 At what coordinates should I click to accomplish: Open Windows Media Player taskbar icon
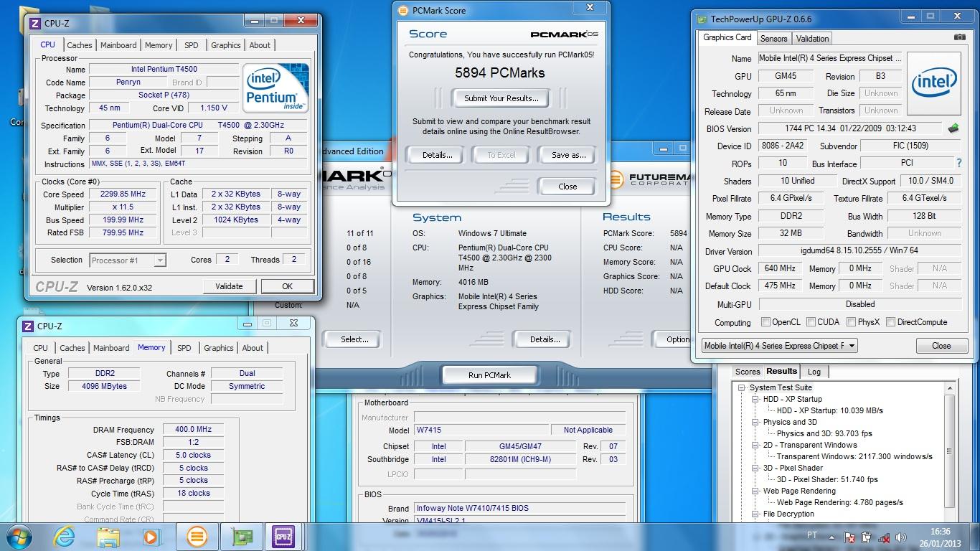point(151,536)
